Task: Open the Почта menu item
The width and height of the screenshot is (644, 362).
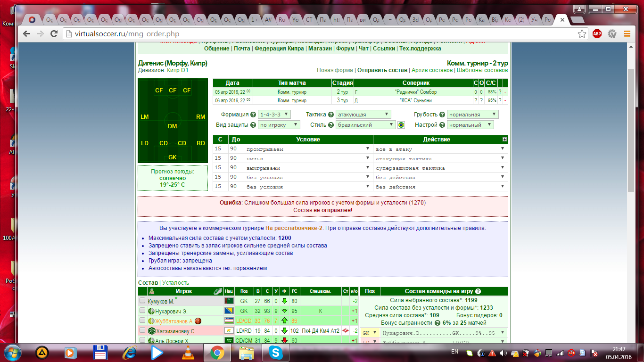Action: (x=242, y=49)
